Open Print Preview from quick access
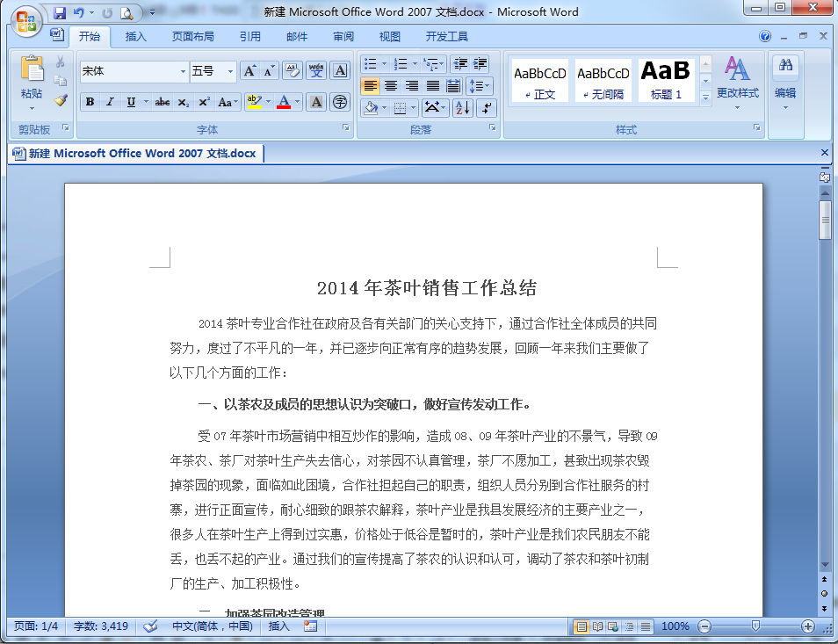838x644 pixels. point(126,12)
